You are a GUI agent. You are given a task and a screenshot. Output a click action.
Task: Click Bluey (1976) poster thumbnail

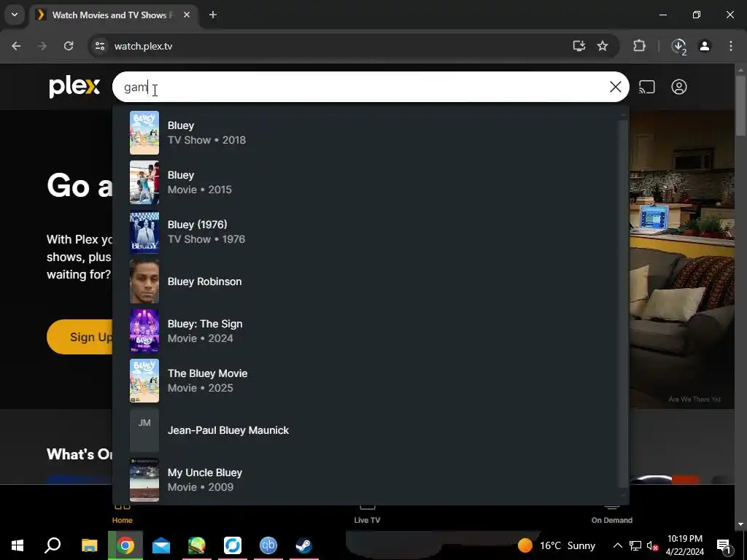point(144,232)
